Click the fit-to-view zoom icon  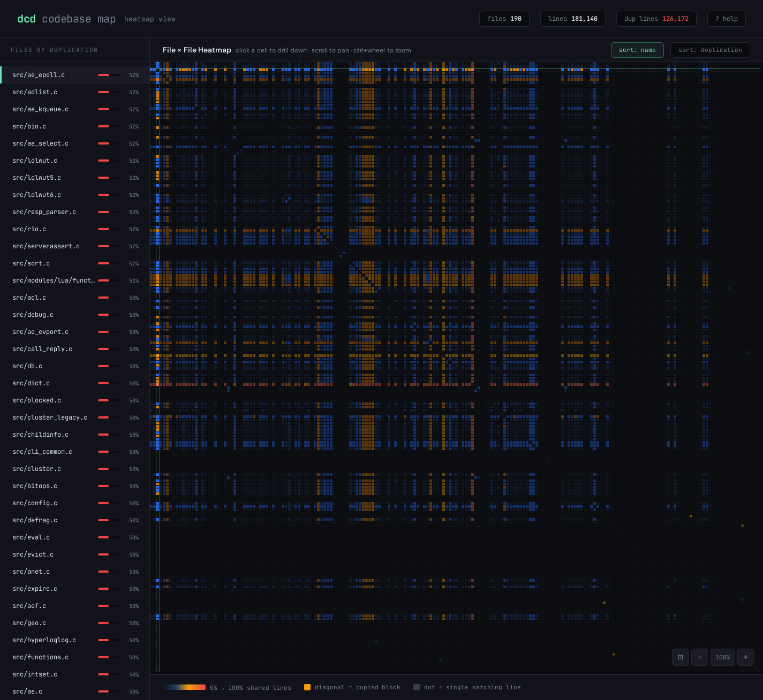pyautogui.click(x=681, y=657)
